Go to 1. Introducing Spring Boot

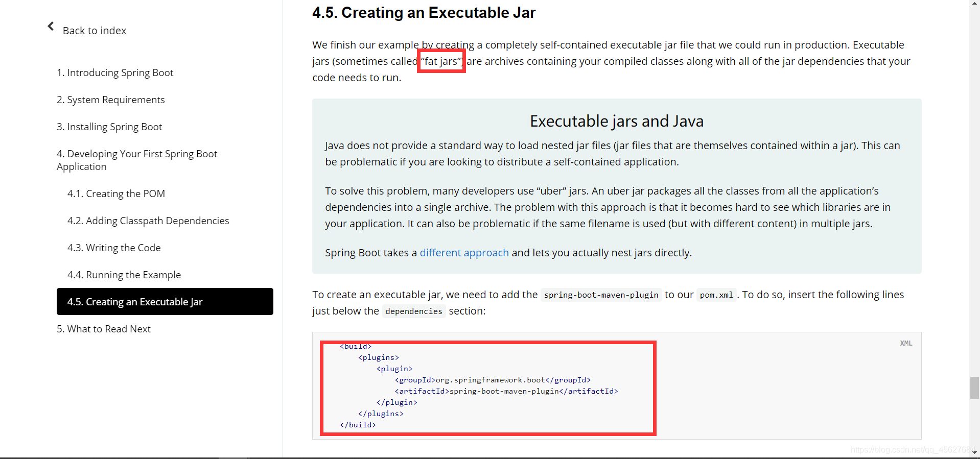pos(115,73)
